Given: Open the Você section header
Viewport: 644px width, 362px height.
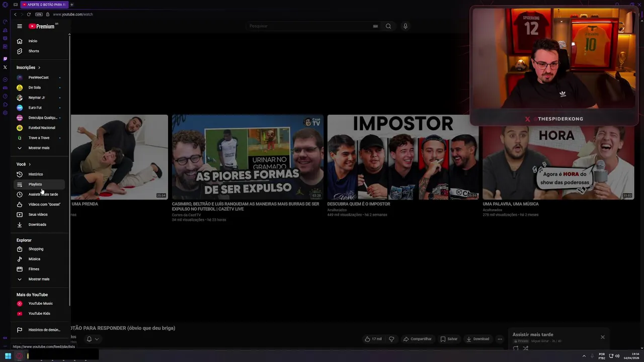Looking at the screenshot, I should click(24, 164).
